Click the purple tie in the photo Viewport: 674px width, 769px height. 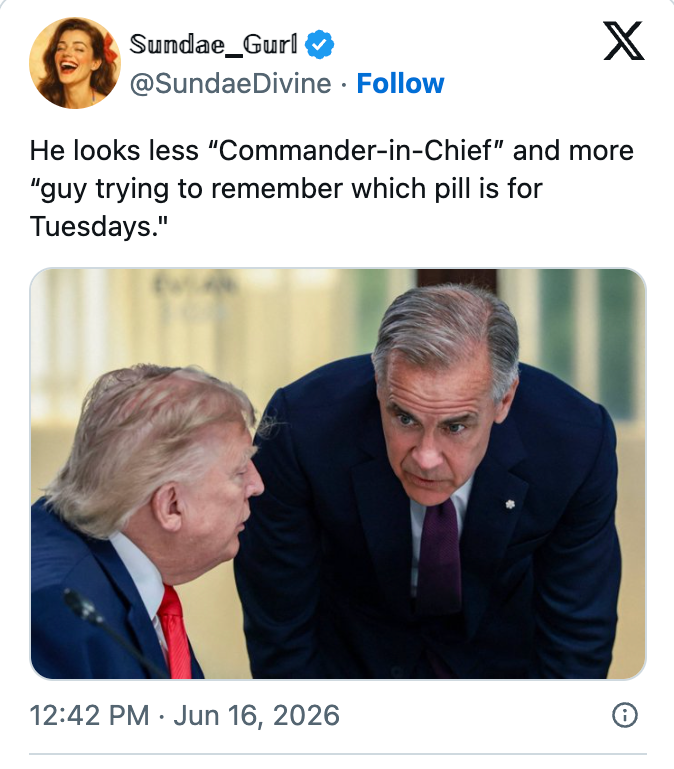440,552
